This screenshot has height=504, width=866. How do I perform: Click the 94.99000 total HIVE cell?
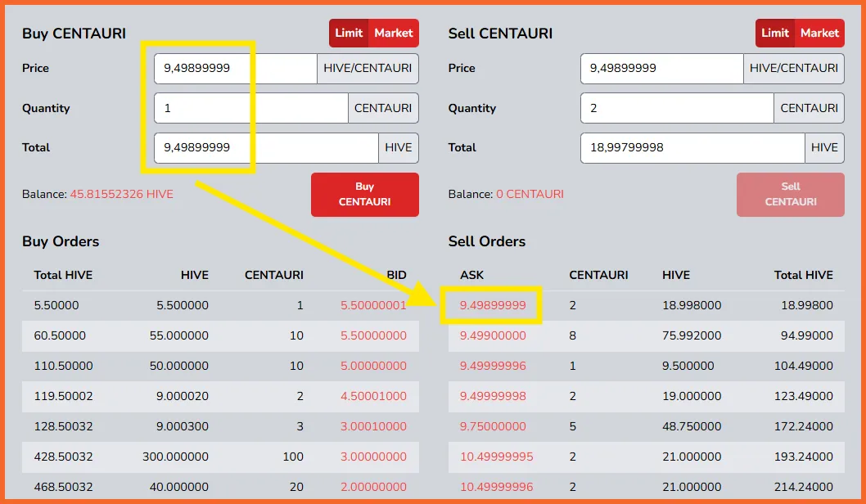tap(807, 335)
